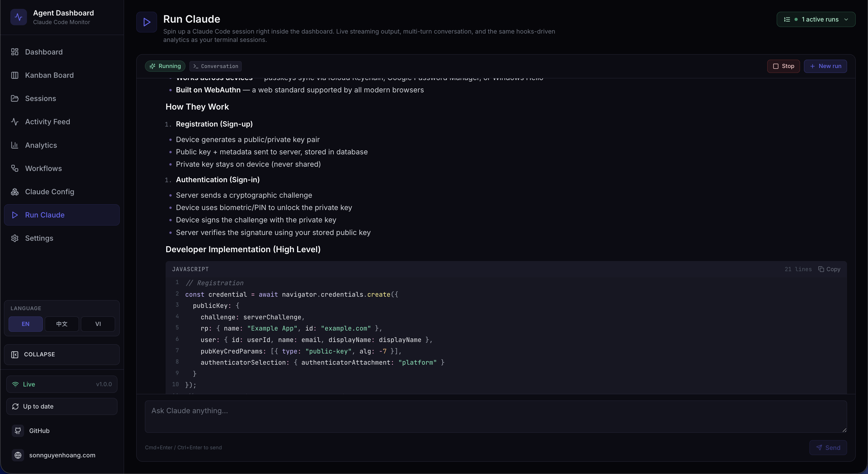Click "Registration (Sign-up)" list item
Screen dimensions: 868x474
(214, 124)
